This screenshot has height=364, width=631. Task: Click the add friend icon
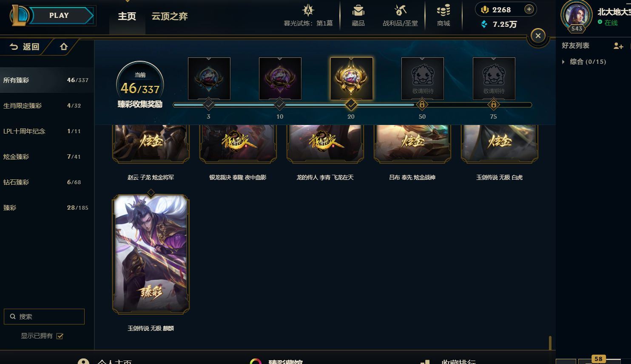[x=618, y=46]
